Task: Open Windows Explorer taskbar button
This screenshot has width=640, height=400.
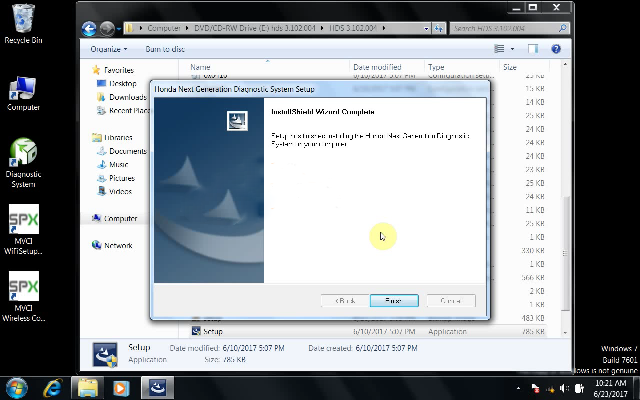Action: (x=88, y=388)
